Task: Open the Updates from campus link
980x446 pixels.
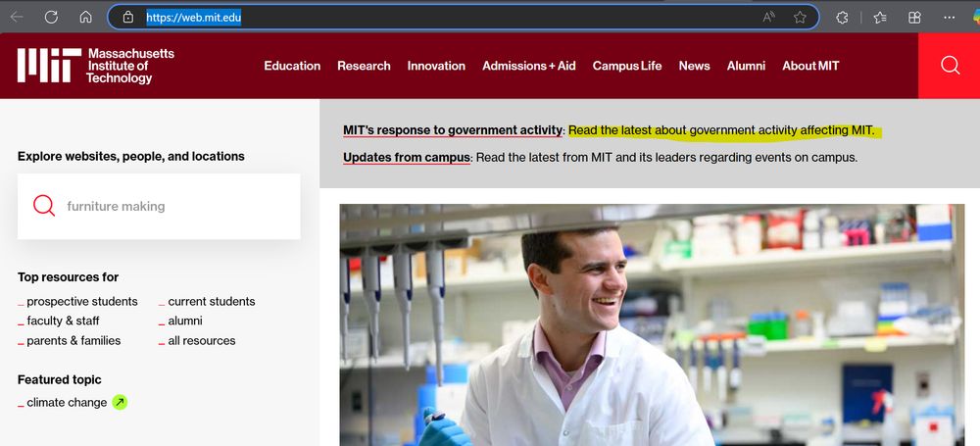Action: [x=407, y=157]
